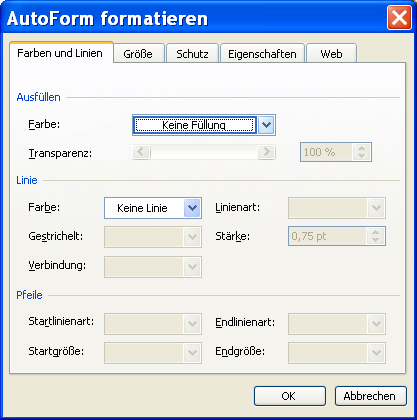Click the Endlinienart label
This screenshot has height=420, width=417.
pos(245,322)
